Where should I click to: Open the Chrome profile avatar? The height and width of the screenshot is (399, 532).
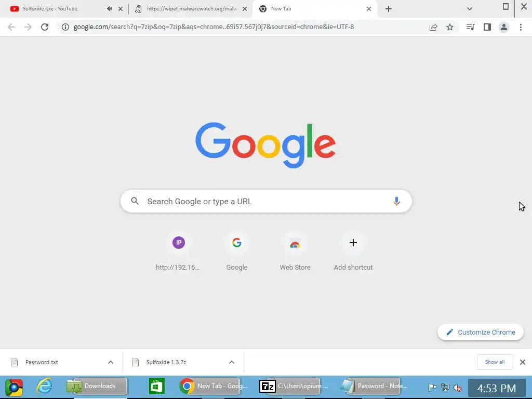504,27
